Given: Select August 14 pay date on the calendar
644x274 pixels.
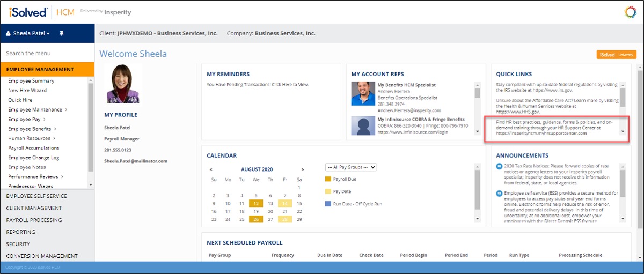Looking at the screenshot, I should (285, 204).
